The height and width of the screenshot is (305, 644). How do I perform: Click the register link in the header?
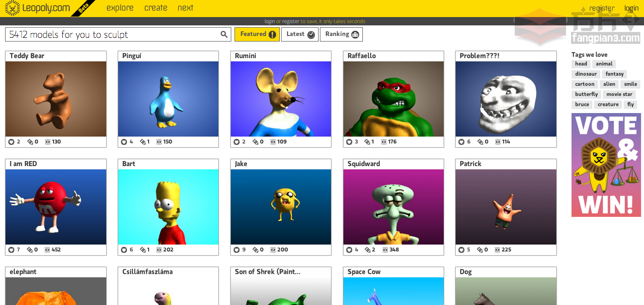pyautogui.click(x=602, y=8)
